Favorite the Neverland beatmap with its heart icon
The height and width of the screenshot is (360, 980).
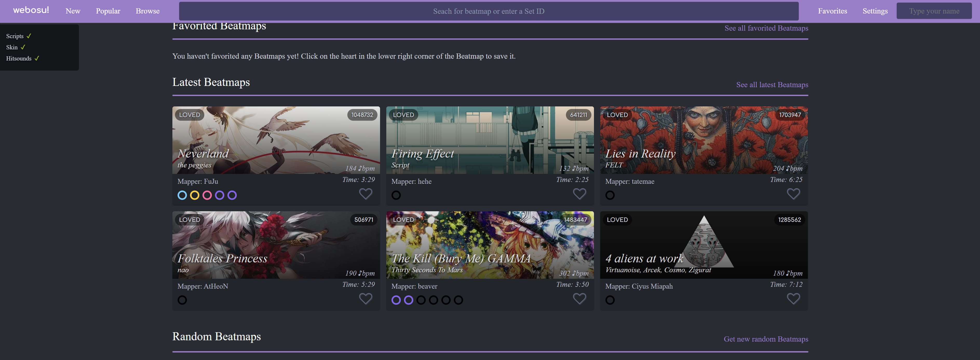click(366, 194)
